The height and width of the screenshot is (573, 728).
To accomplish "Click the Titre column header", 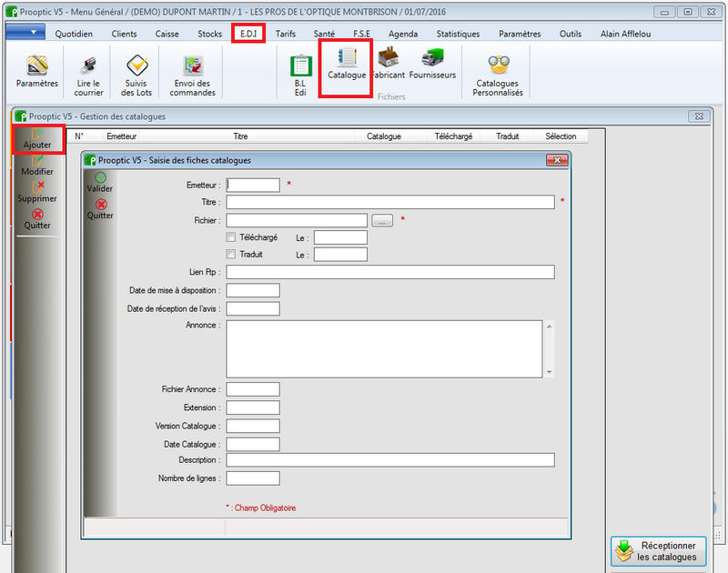I will 240,136.
